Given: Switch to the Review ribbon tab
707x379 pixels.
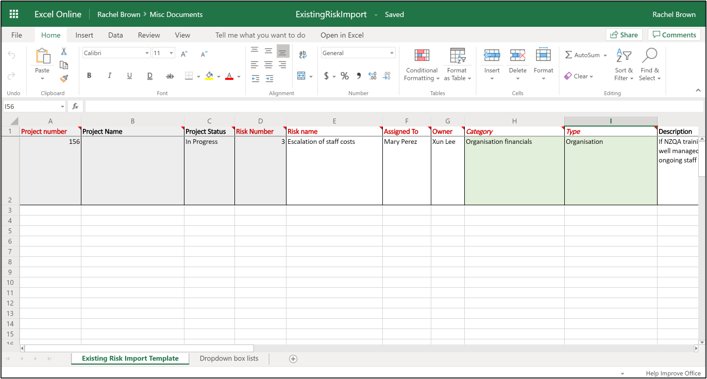Looking at the screenshot, I should pos(149,35).
